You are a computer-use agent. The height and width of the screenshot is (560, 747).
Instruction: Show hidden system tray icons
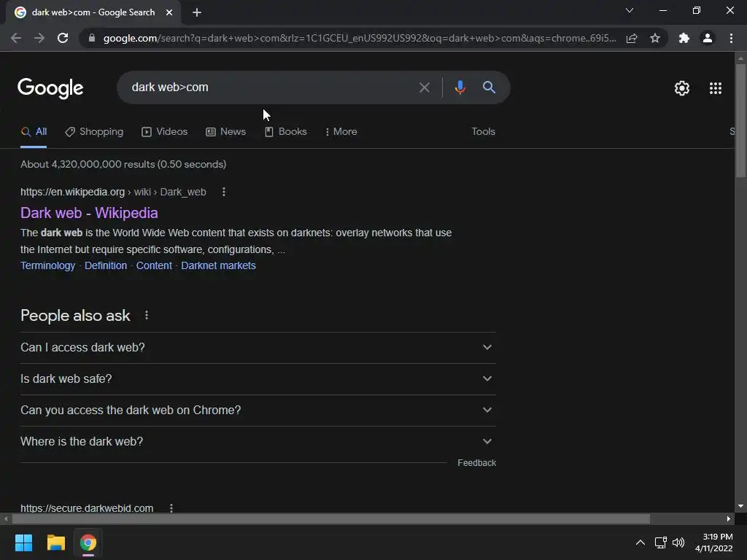[640, 542]
